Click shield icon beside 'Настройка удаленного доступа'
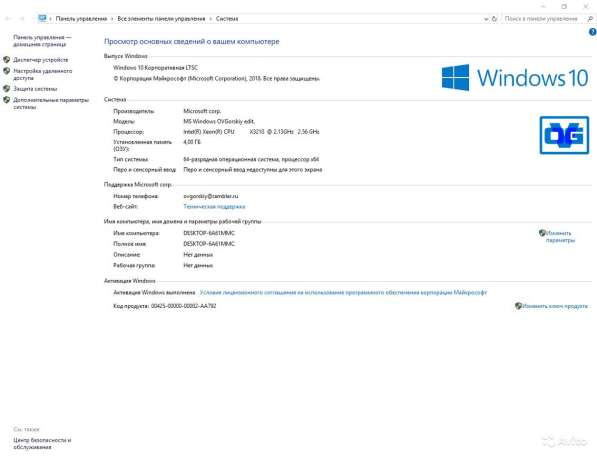Image resolution: width=597 pixels, height=457 pixels. tap(6, 71)
